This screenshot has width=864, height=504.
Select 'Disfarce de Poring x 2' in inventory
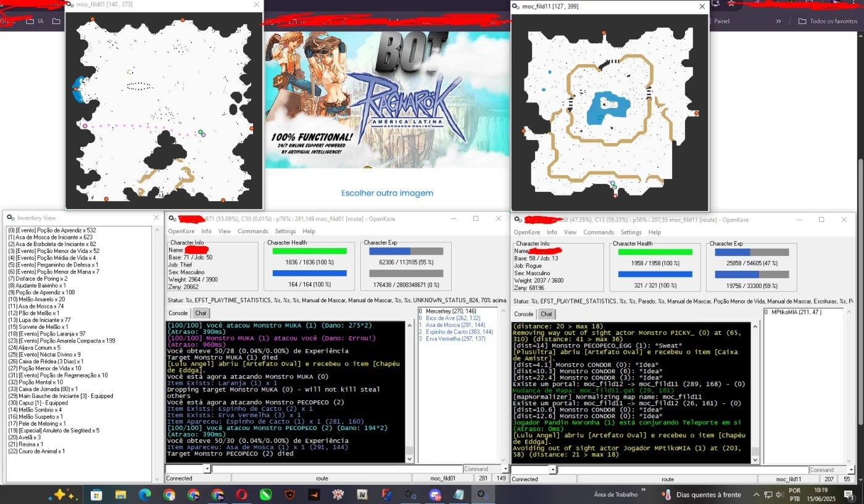[x=38, y=279]
